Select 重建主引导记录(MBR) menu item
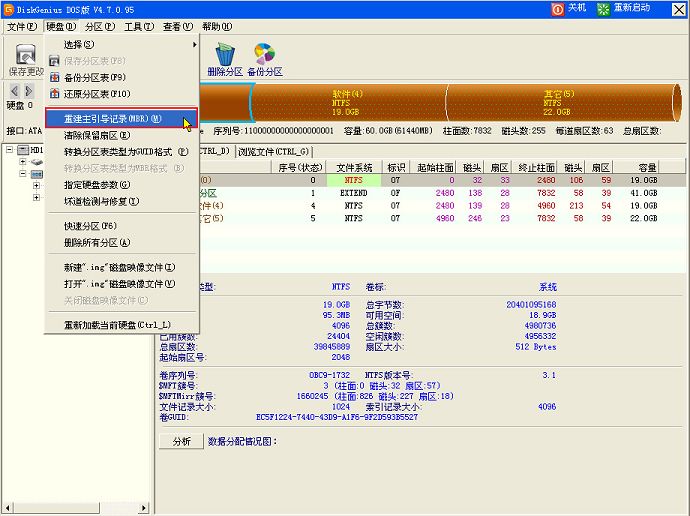This screenshot has width=690, height=516. tap(112, 119)
